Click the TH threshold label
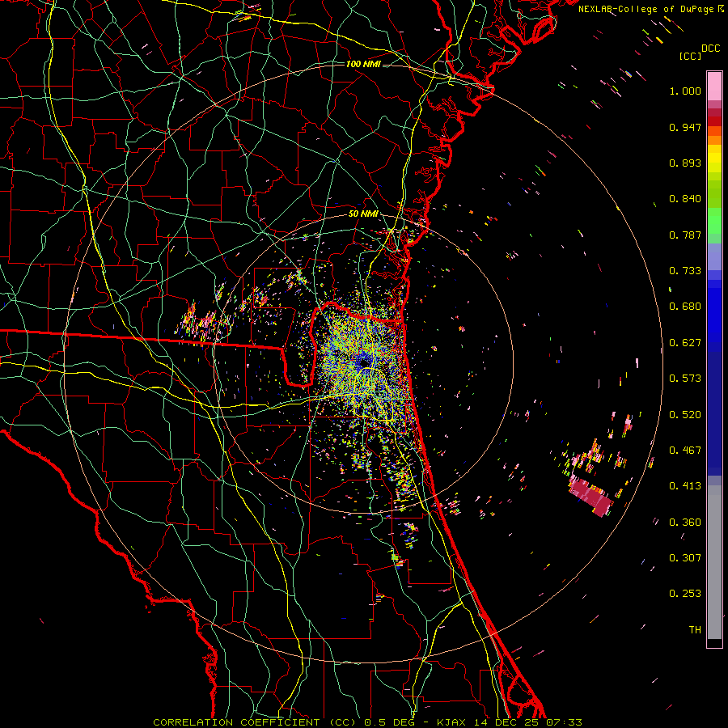Viewport: 728px width, 728px height. click(695, 630)
